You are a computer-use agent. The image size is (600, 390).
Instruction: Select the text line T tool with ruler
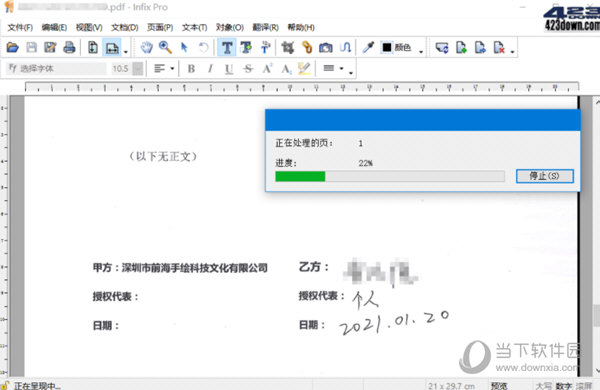tap(265, 47)
